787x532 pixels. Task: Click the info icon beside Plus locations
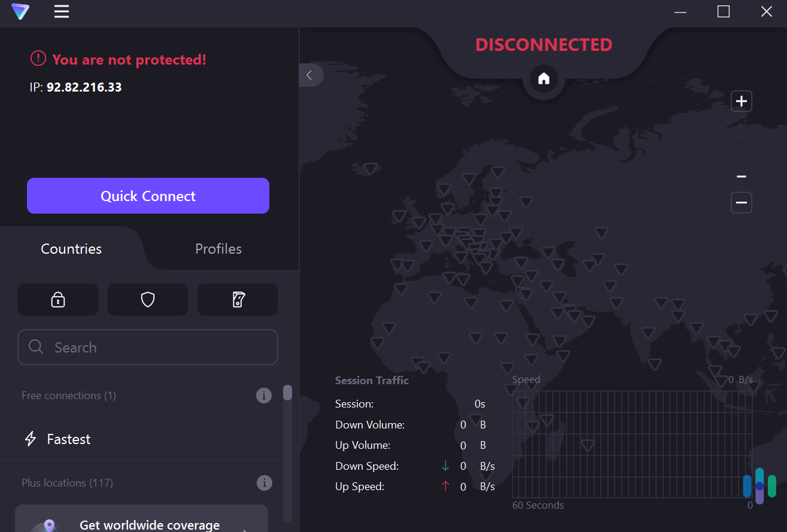point(263,482)
